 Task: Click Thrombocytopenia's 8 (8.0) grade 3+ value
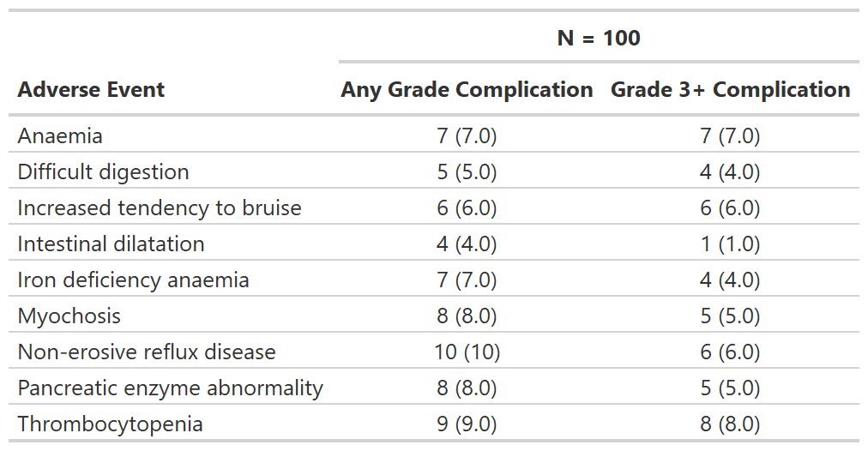(x=730, y=424)
